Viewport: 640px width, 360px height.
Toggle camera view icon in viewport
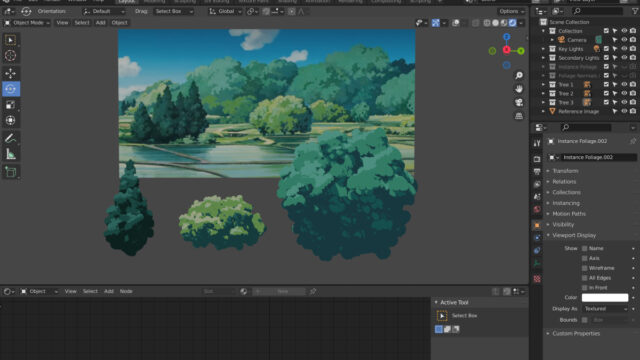tap(519, 102)
